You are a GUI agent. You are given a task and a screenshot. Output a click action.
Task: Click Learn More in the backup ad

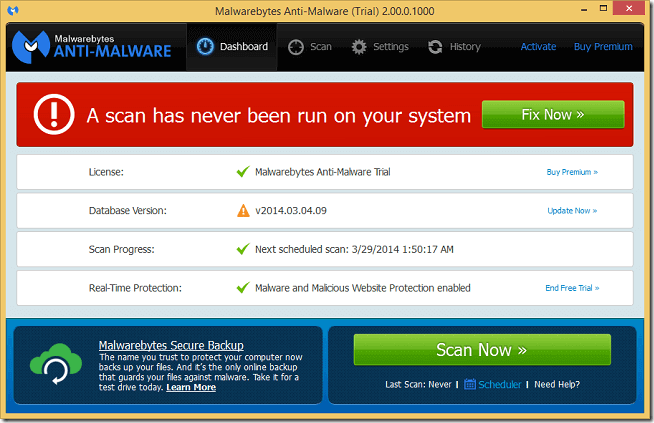pyautogui.click(x=191, y=388)
